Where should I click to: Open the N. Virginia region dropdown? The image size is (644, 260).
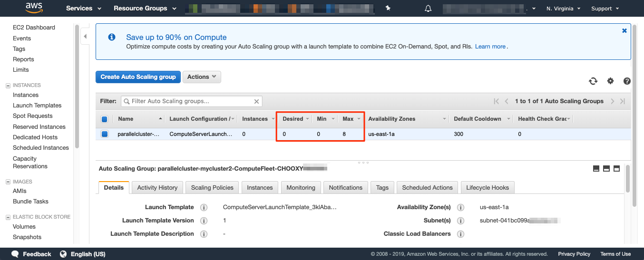tap(564, 9)
